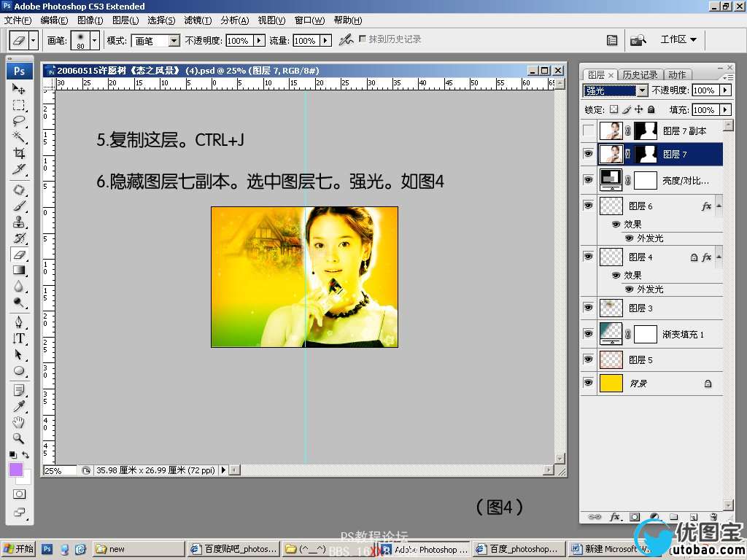Open the 强光 blend mode dropdown
This screenshot has width=747, height=560.
pyautogui.click(x=642, y=90)
